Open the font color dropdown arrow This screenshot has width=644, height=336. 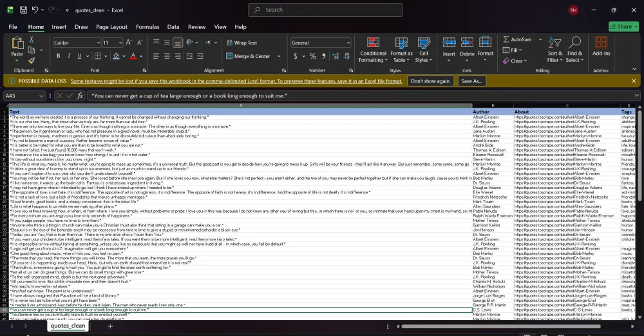[141, 56]
